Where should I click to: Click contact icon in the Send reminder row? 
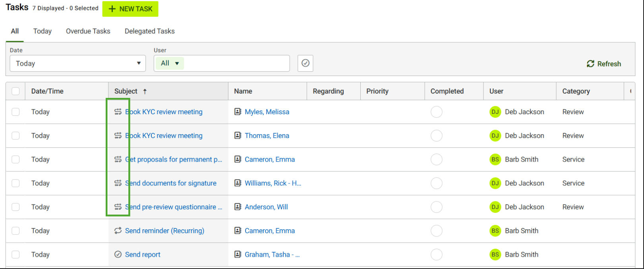pos(238,230)
